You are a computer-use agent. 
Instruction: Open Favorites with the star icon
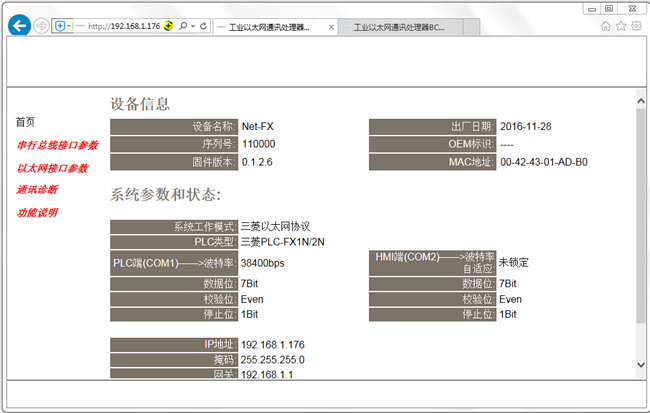621,27
